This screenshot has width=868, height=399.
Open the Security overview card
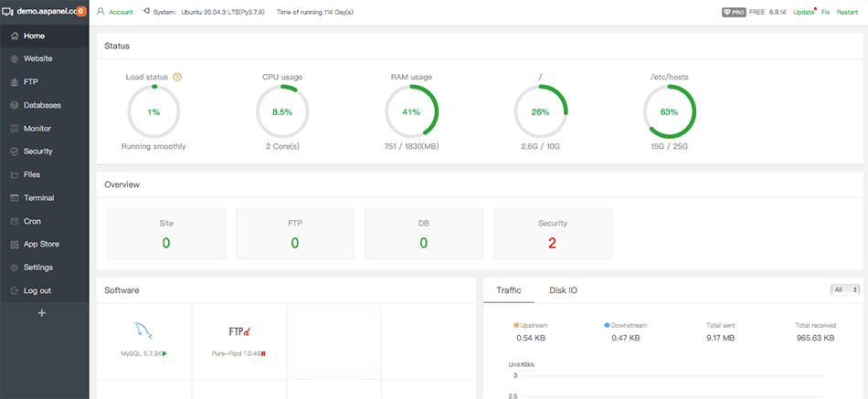(x=552, y=234)
